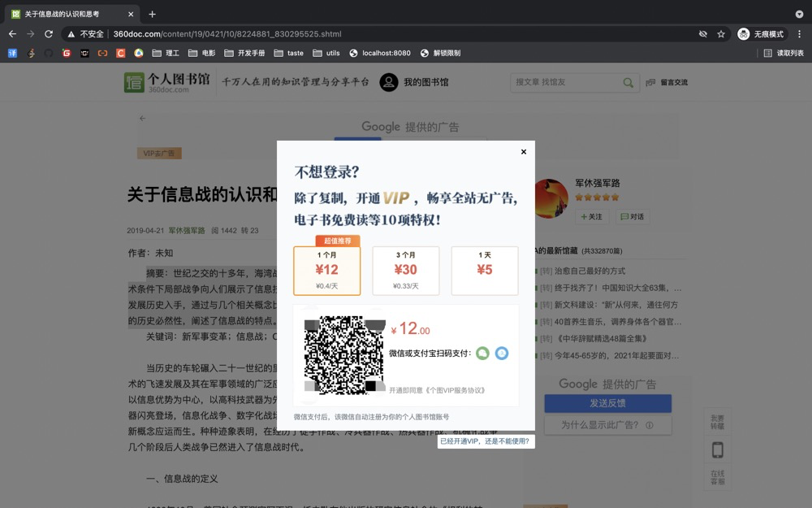
Task: Click the address bar URL
Action: point(227,33)
